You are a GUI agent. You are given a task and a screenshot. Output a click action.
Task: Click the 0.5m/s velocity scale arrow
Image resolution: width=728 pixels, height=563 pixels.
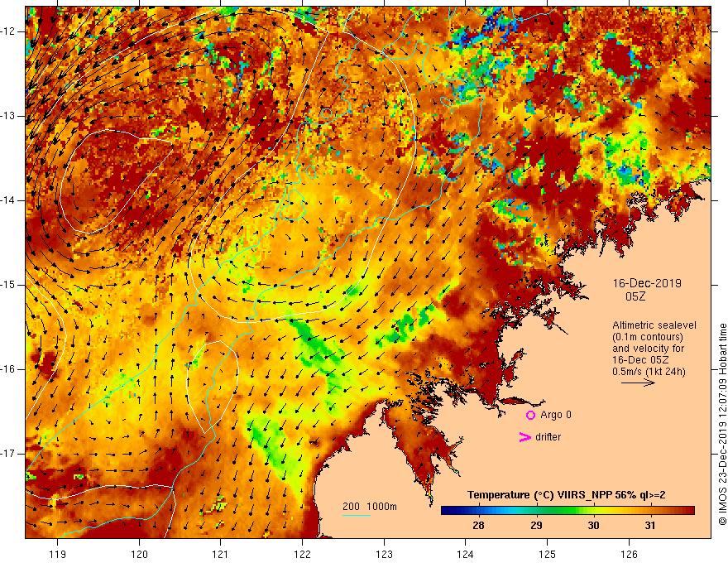click(x=638, y=383)
